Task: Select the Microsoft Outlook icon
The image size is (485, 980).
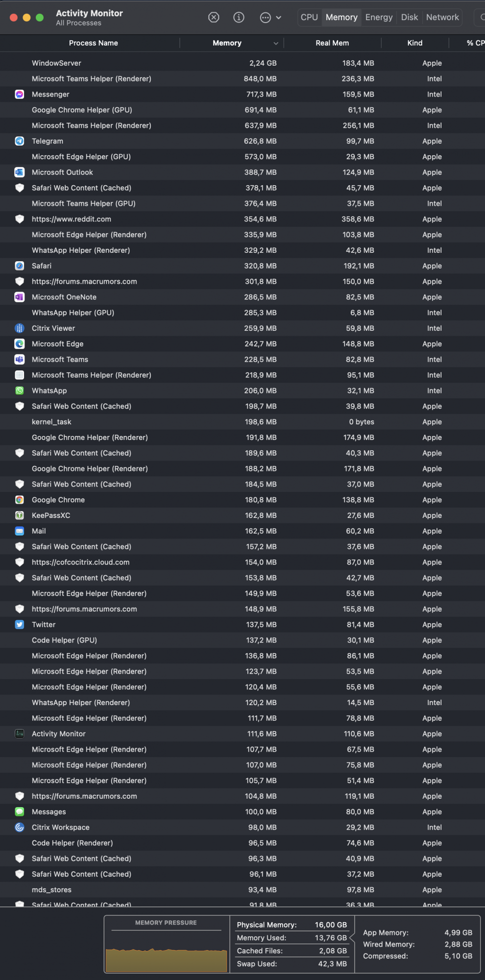Action: click(20, 172)
